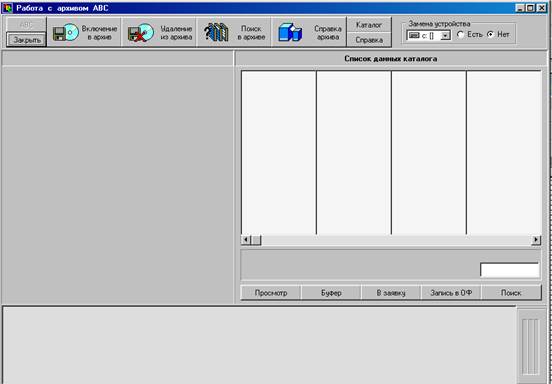
Task: Click the white input field above Поиск button
Action: click(x=510, y=270)
